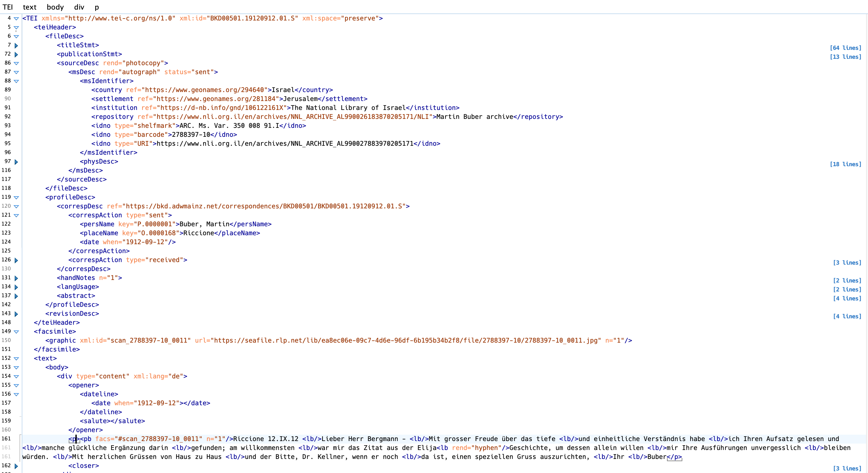868x473 pixels.
Task: Place cursor in Riccione placeName text
Action: [x=198, y=233]
